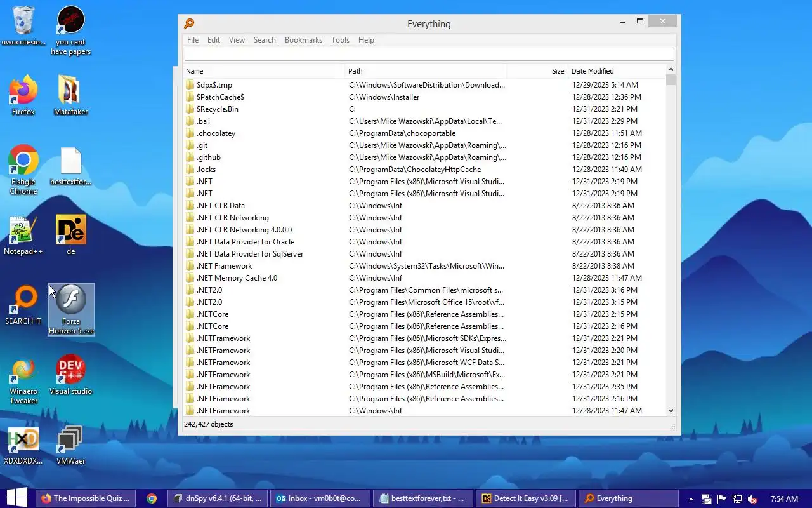This screenshot has height=508, width=812.
Task: Open the Winaero Tweaker shortcut
Action: click(23, 381)
